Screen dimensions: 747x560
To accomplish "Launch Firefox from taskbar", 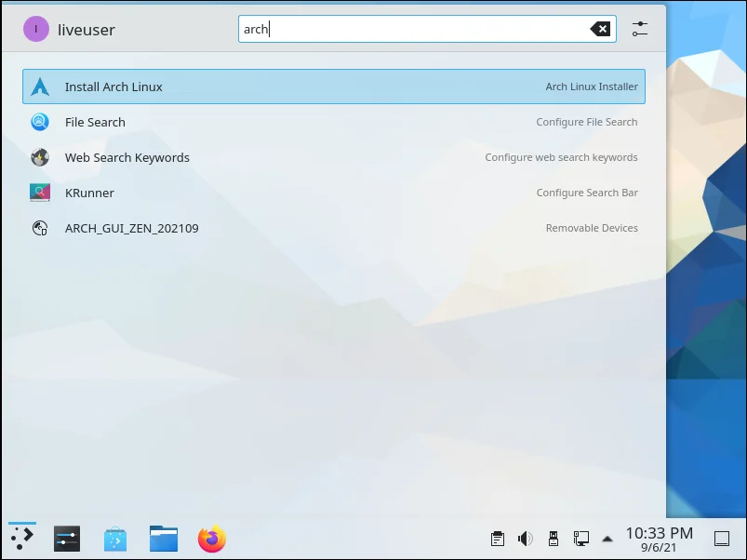I will click(x=212, y=539).
